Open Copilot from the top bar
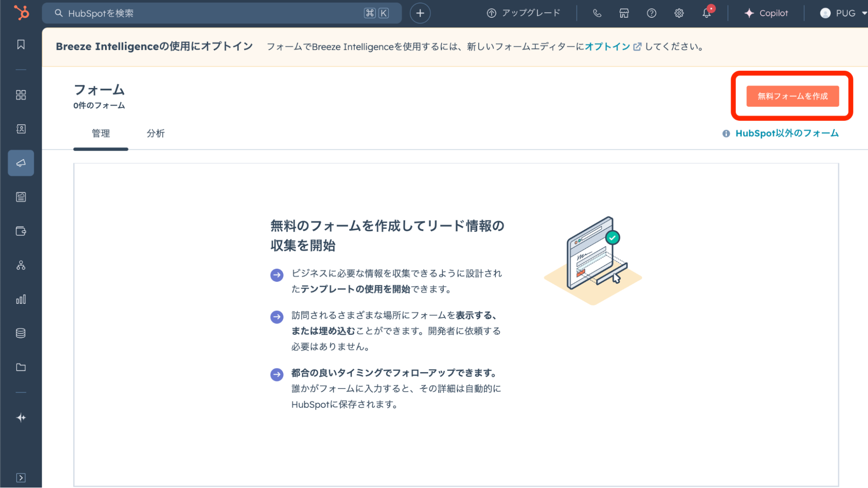Screen dimensions: 868x488 point(766,13)
